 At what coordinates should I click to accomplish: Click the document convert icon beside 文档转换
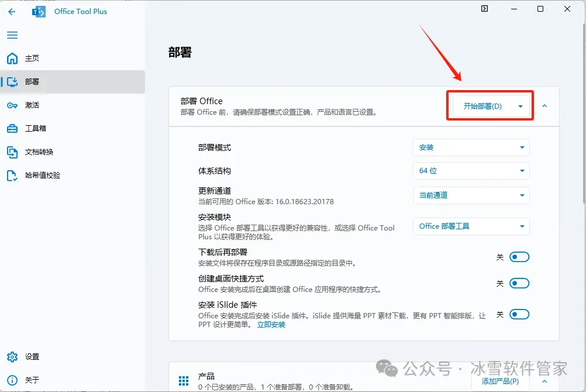click(12, 152)
